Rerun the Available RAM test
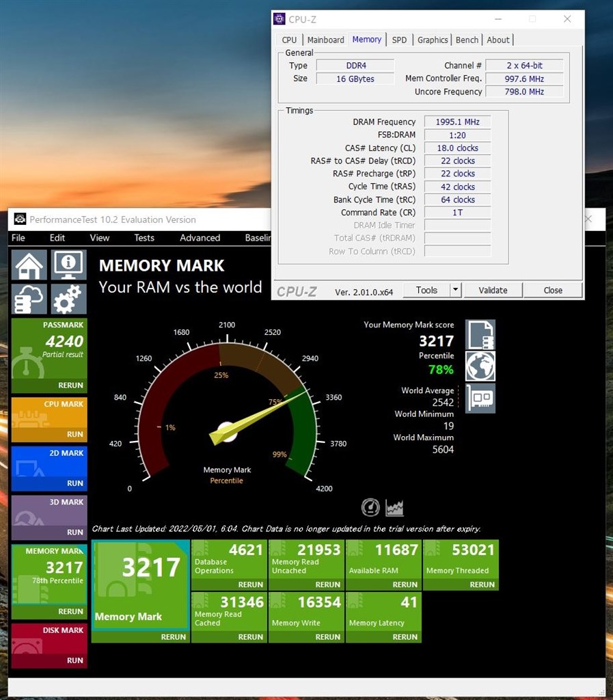The height and width of the screenshot is (700, 613). [x=405, y=584]
